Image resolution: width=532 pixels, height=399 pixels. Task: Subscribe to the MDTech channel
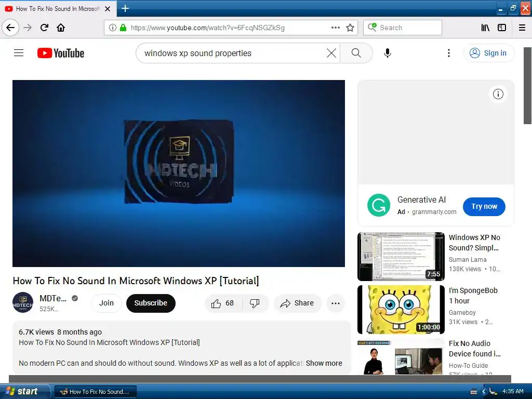point(151,303)
